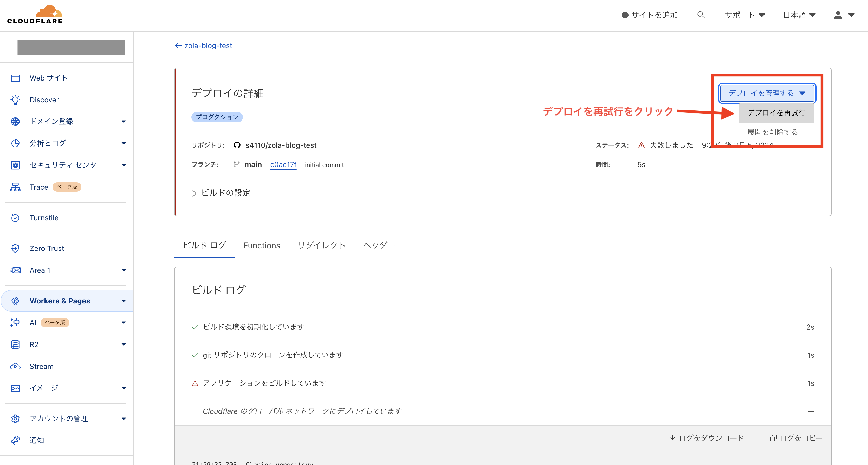The height and width of the screenshot is (465, 868).
Task: Click the search magnifier icon in header
Action: pos(701,15)
